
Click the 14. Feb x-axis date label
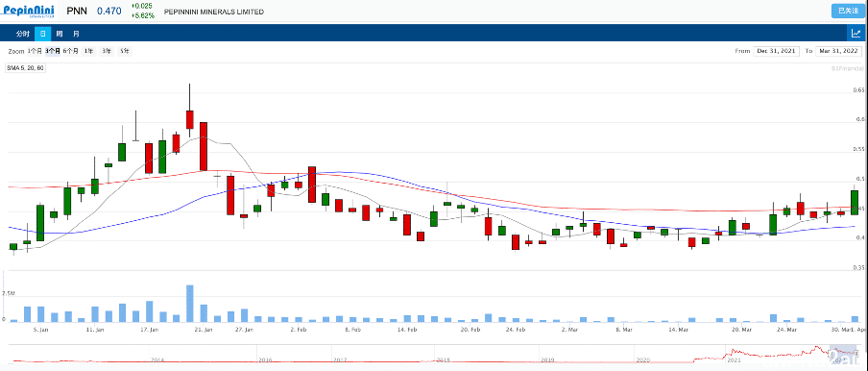click(x=407, y=330)
